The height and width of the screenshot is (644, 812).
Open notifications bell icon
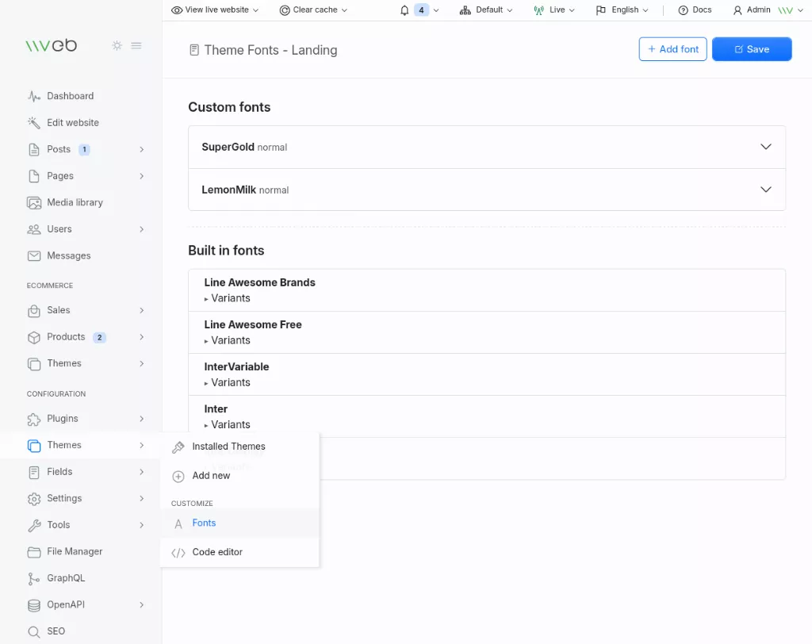click(405, 10)
